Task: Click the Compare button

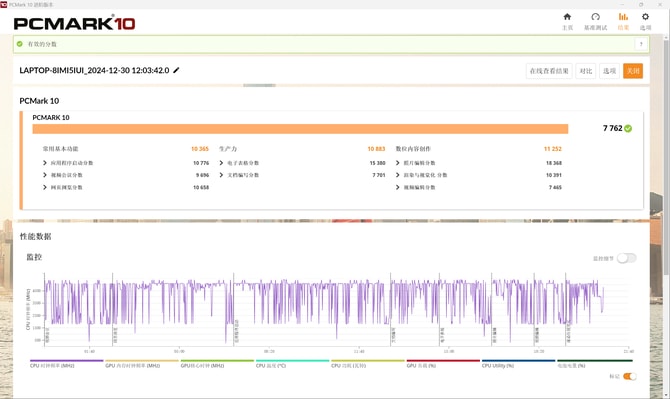Action: point(585,71)
